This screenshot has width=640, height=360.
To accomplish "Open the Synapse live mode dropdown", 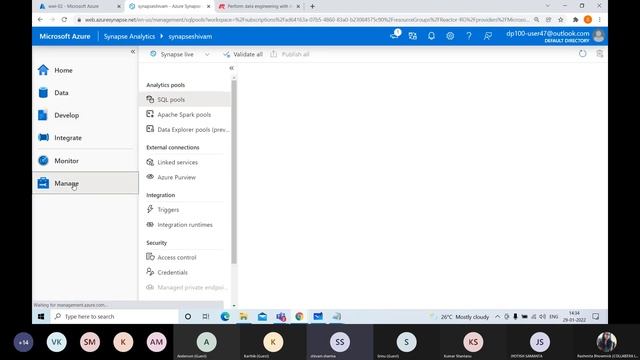I will 180,54.
